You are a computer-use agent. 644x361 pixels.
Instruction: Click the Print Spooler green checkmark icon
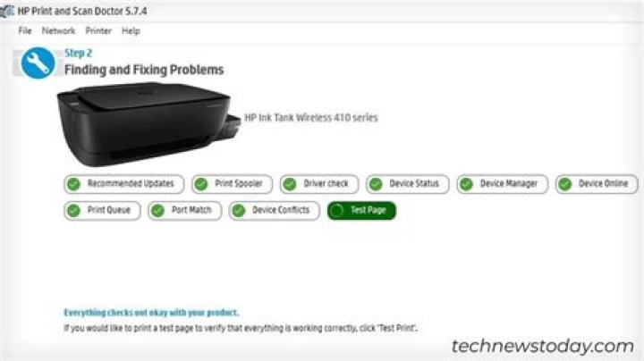201,184
